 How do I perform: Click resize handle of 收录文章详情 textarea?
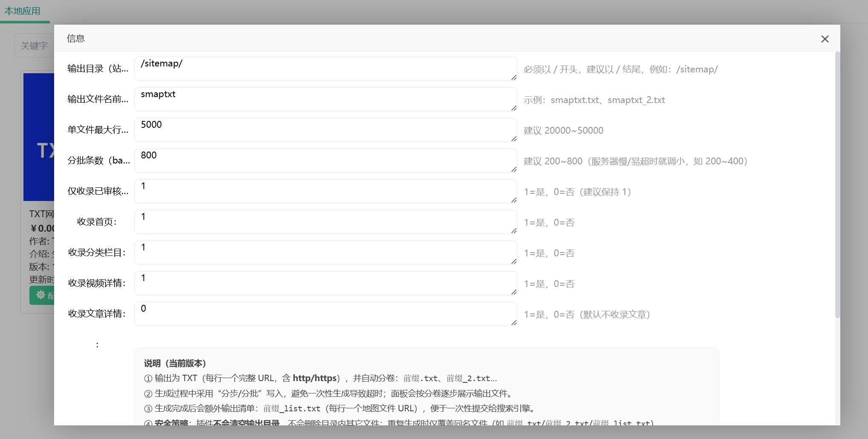(514, 323)
